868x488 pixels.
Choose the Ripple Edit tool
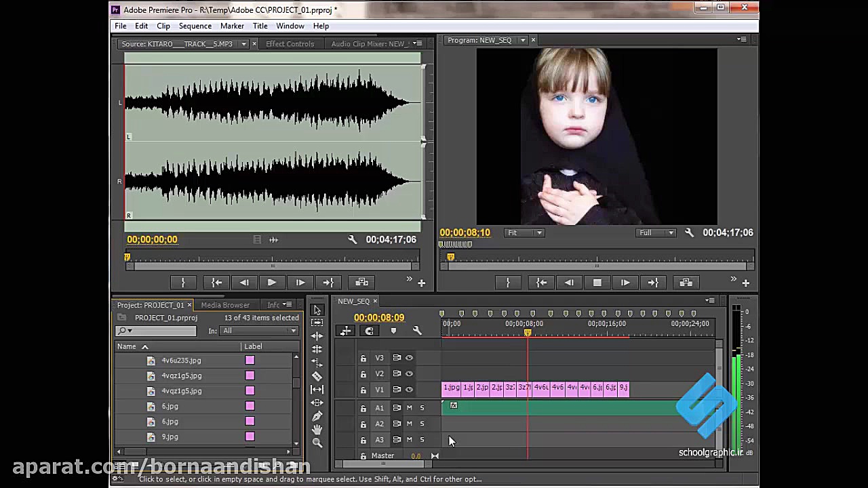(x=317, y=336)
